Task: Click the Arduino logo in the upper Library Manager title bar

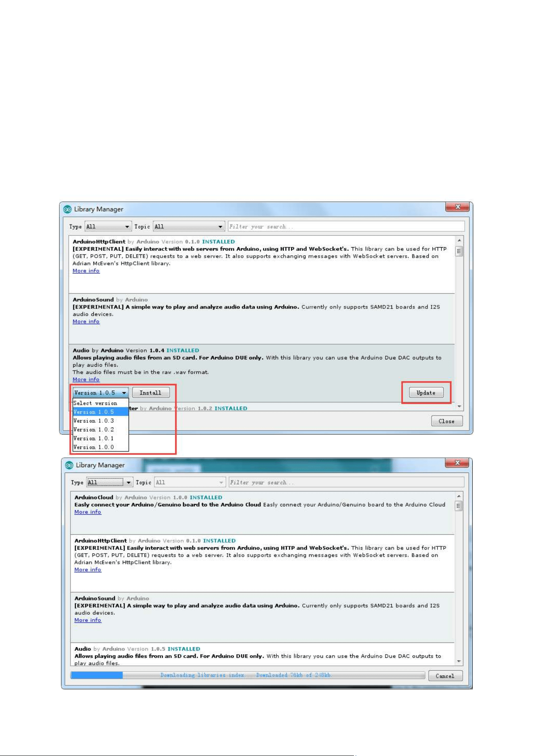Action: (x=67, y=209)
